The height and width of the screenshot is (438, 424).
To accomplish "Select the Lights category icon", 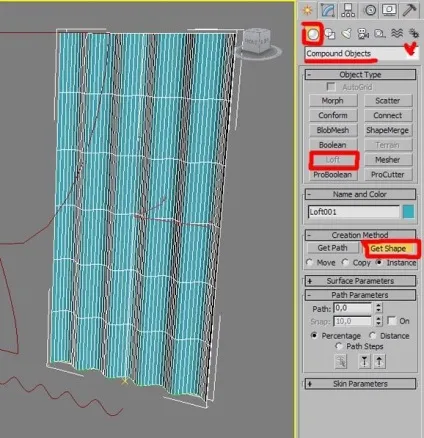I will [347, 34].
